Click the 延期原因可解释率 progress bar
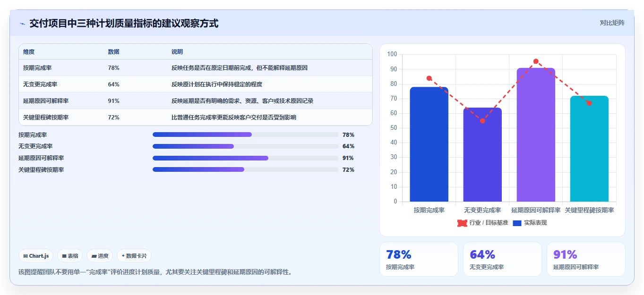The width and height of the screenshot is (644, 295). point(246,158)
